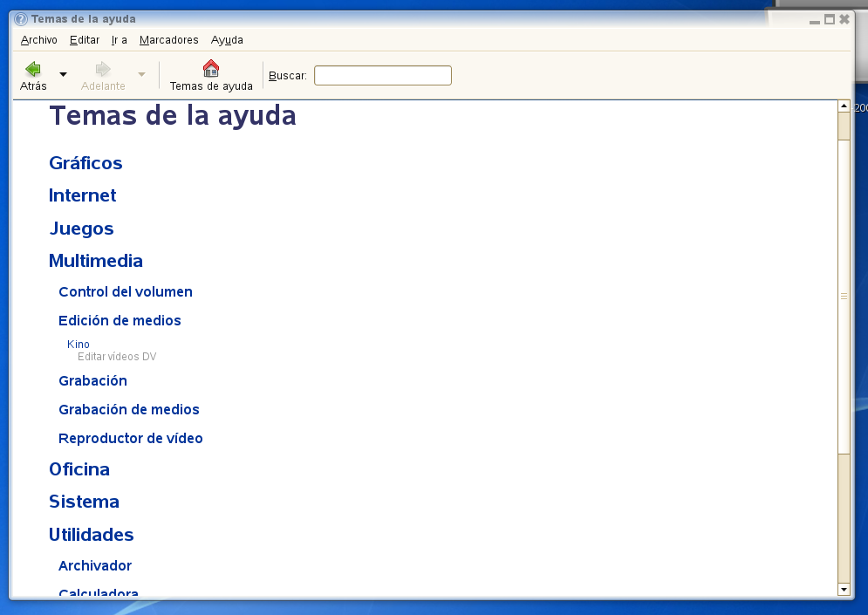Screen dimensions: 868x615
Task: Open the Archivo menu
Action: [38, 40]
